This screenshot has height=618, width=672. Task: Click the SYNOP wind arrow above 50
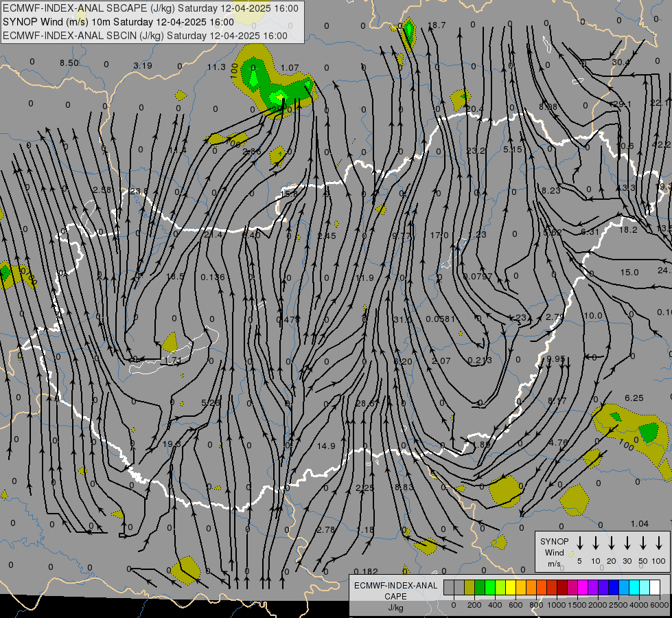coord(643,543)
